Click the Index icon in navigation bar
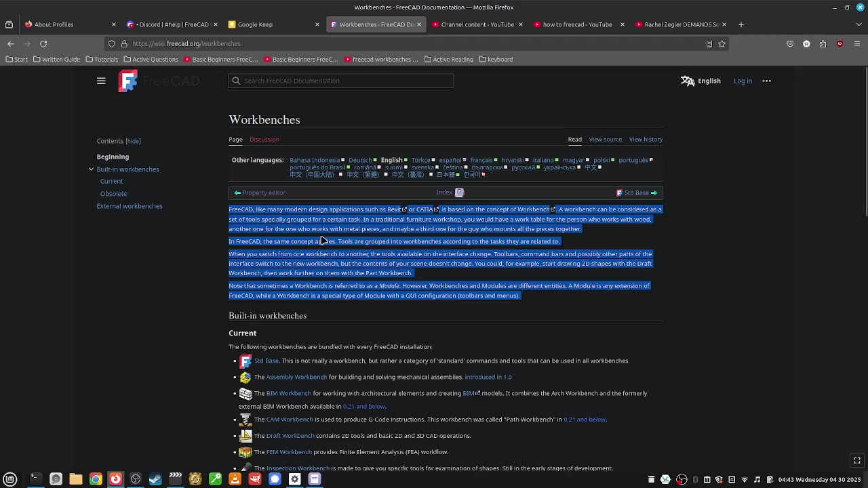This screenshot has height=488, width=868. pyautogui.click(x=459, y=192)
